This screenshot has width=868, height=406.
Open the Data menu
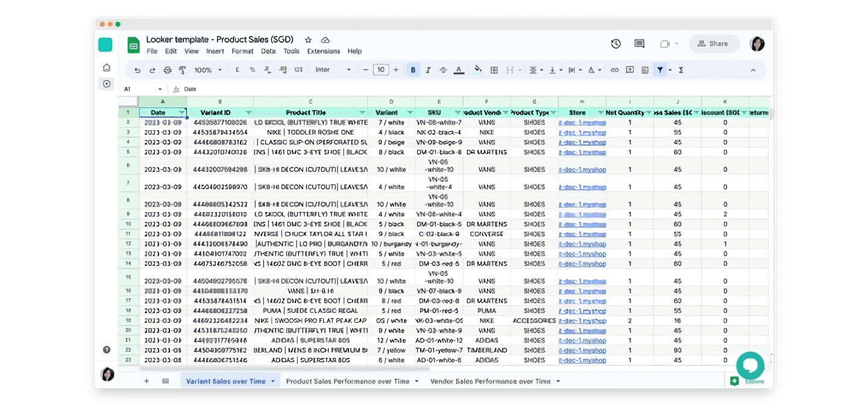click(268, 51)
